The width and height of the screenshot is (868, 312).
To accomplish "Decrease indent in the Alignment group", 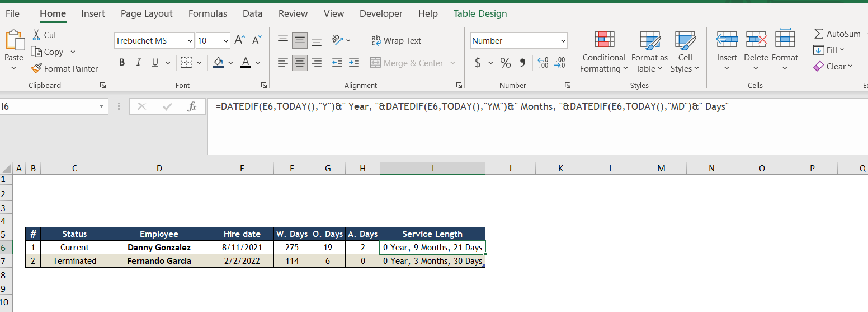I will 337,63.
